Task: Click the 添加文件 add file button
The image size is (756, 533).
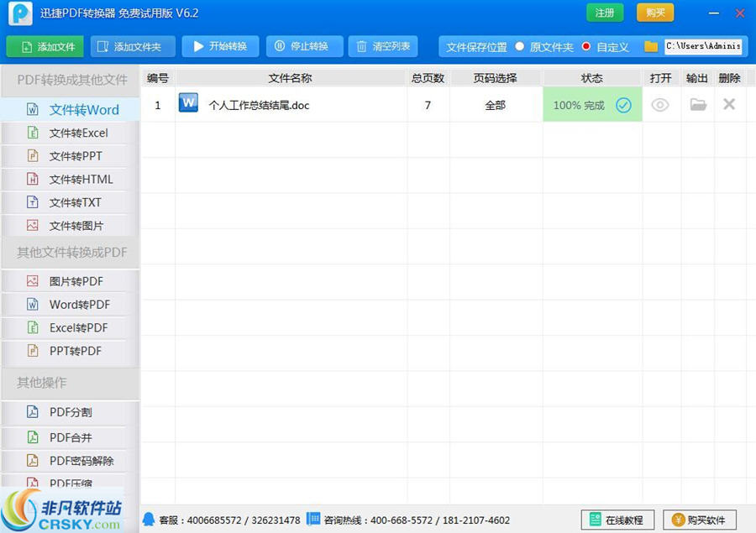Action: click(x=45, y=47)
